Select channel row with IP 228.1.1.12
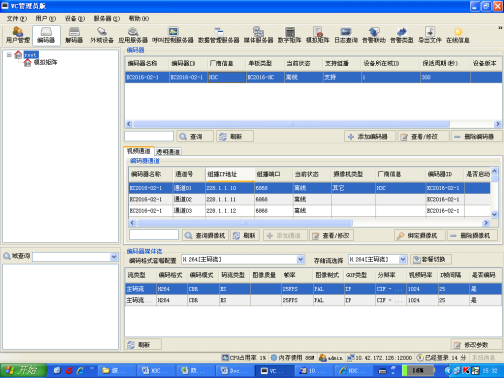The image size is (504, 378). [x=309, y=211]
